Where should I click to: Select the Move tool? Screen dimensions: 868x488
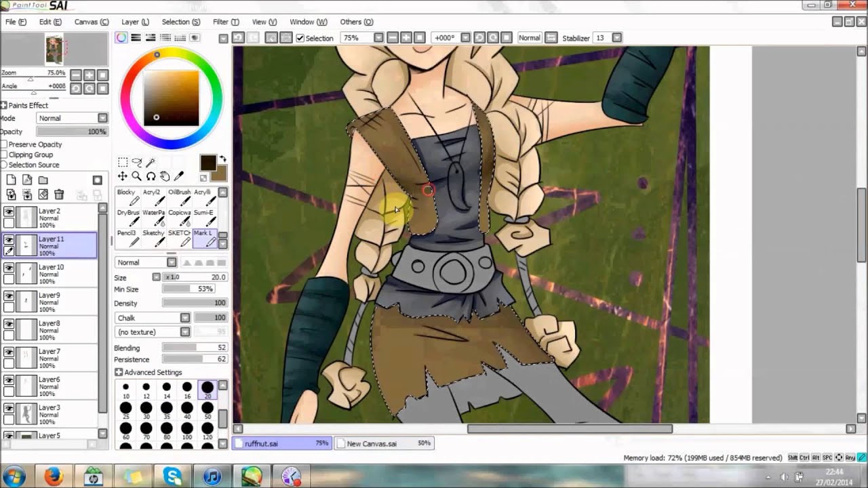point(123,176)
